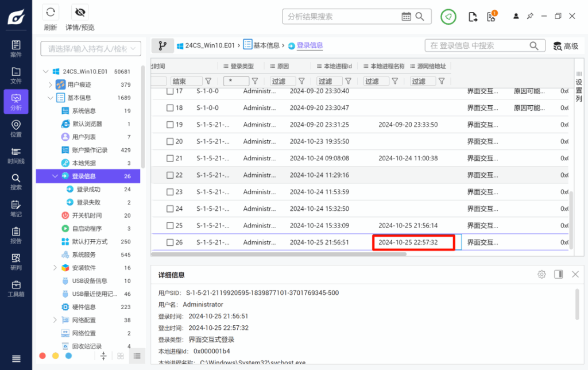
Task: Click the pin icon in the title bar
Action: [x=531, y=16]
